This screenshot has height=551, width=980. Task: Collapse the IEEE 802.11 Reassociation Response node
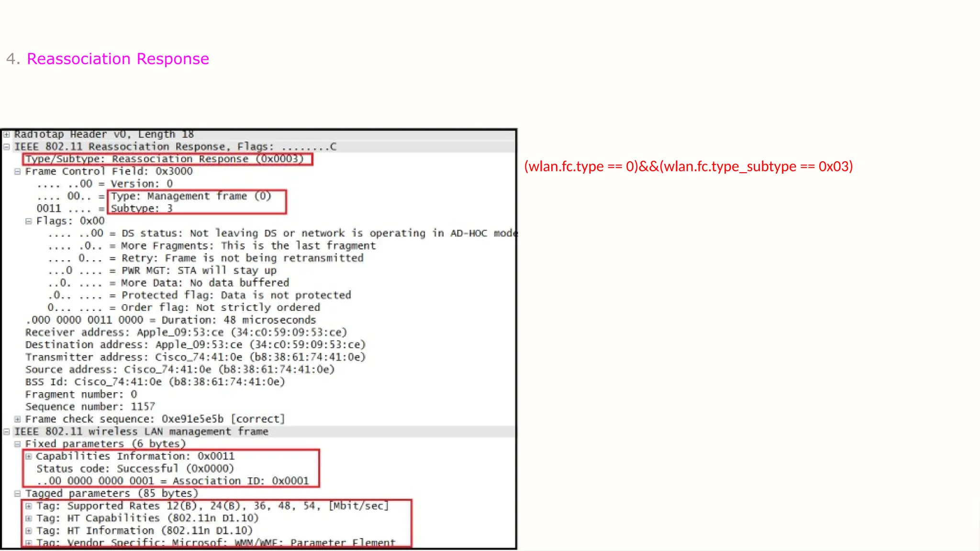[7, 147]
